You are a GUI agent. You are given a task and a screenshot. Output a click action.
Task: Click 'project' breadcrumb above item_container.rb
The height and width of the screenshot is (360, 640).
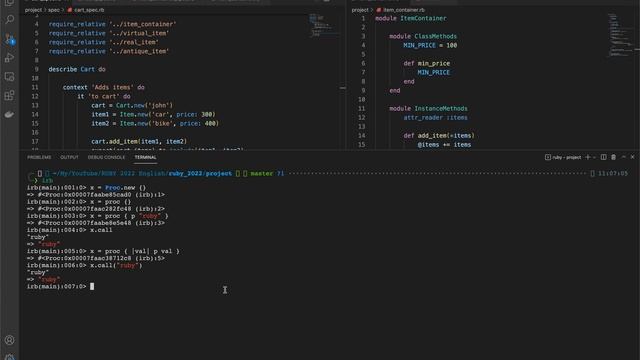click(x=360, y=10)
